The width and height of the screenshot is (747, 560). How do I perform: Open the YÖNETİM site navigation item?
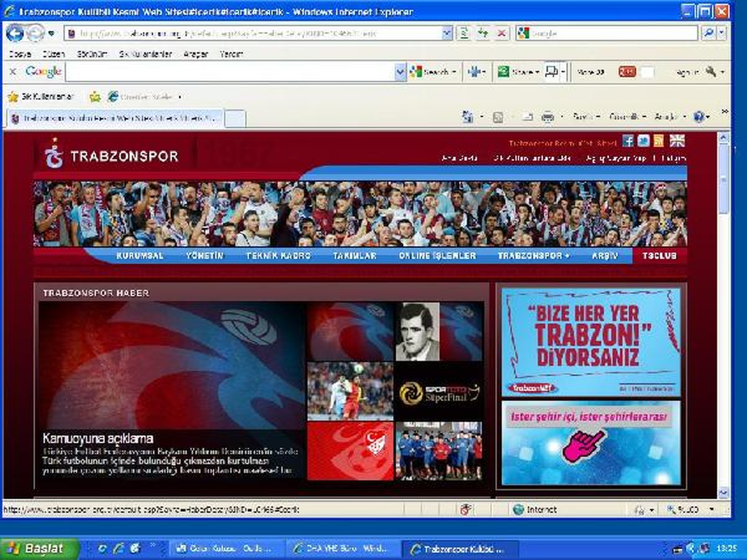click(x=205, y=256)
